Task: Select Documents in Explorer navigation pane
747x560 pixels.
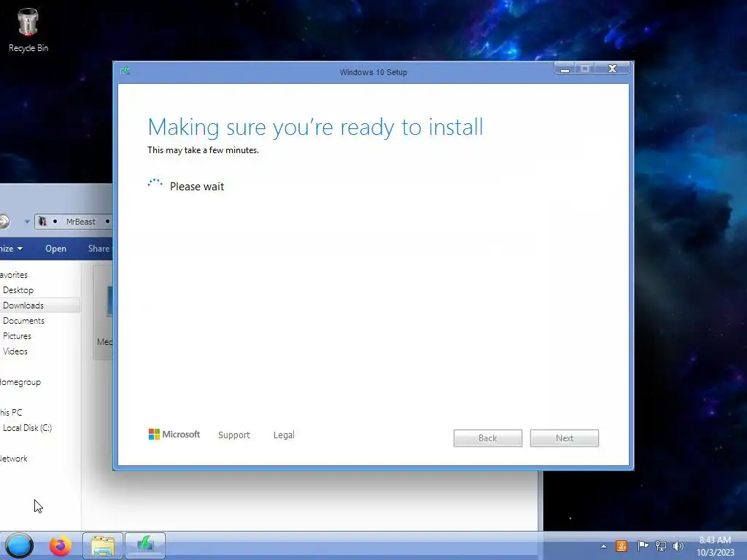Action: 23,321
